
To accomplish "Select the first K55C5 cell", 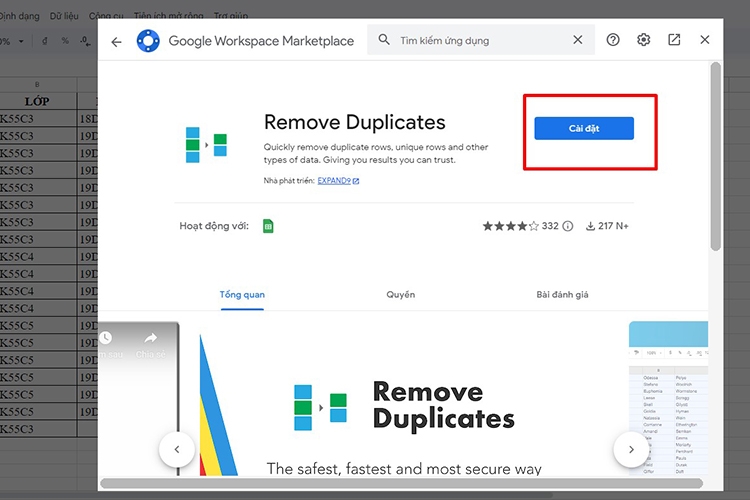I will click(37, 325).
